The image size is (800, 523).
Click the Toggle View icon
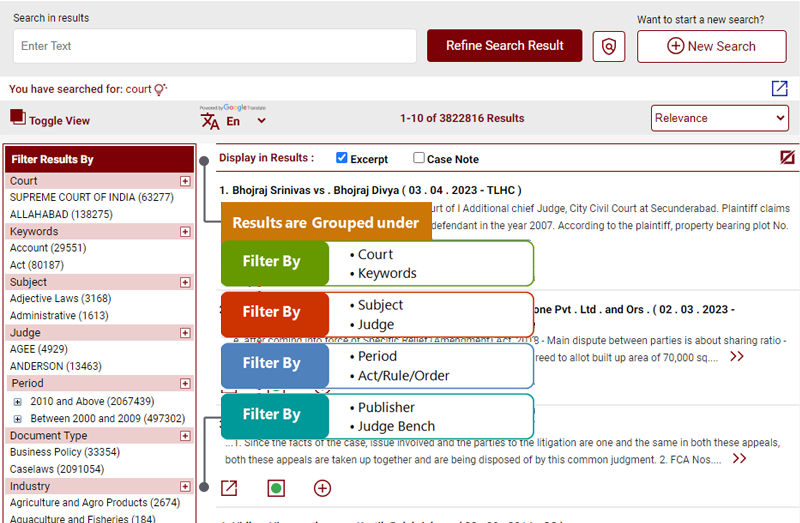[x=17, y=118]
